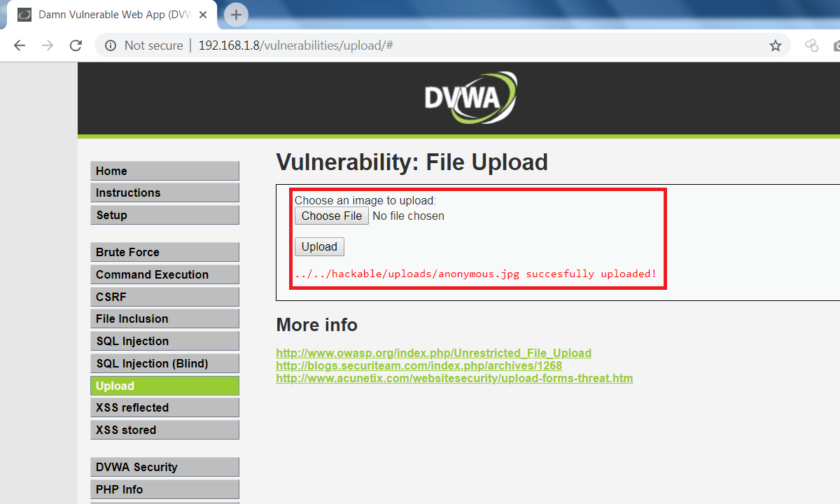The image size is (840, 504).
Task: Open the securiteam blogs archive link
Action: [x=419, y=365]
